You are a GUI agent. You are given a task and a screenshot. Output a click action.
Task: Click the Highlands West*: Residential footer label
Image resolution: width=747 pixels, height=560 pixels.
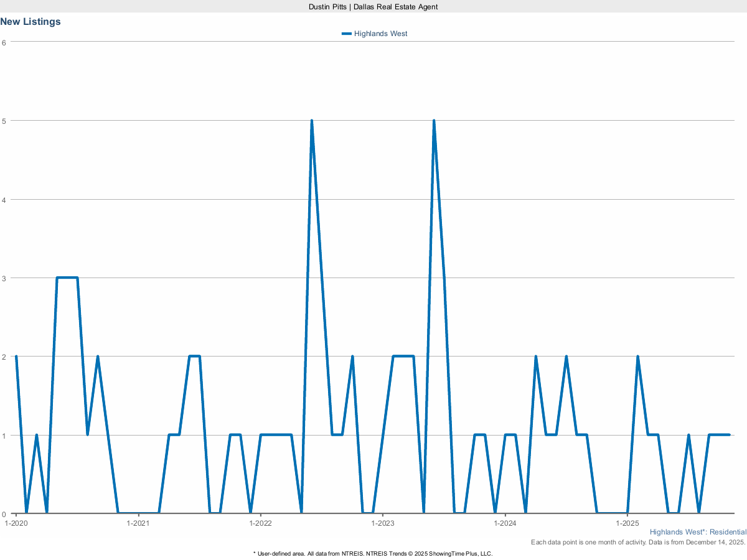click(x=697, y=532)
